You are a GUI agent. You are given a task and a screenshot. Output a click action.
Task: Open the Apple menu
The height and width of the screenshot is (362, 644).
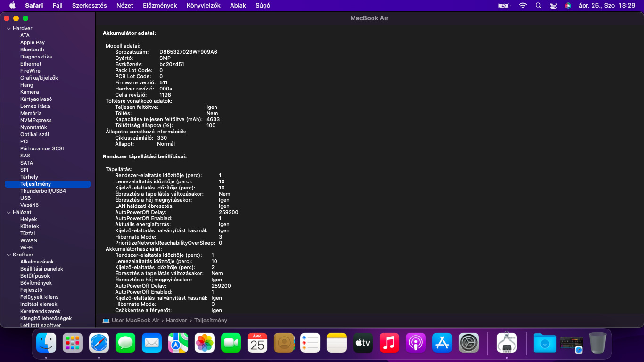pyautogui.click(x=12, y=6)
